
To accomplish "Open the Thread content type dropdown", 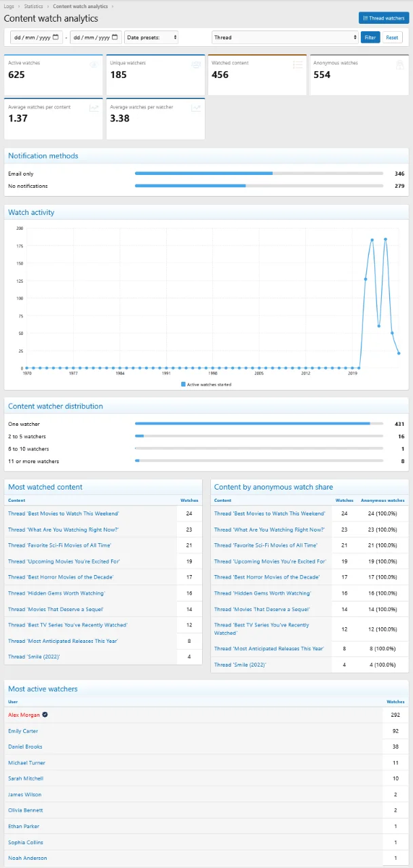I will (x=285, y=37).
